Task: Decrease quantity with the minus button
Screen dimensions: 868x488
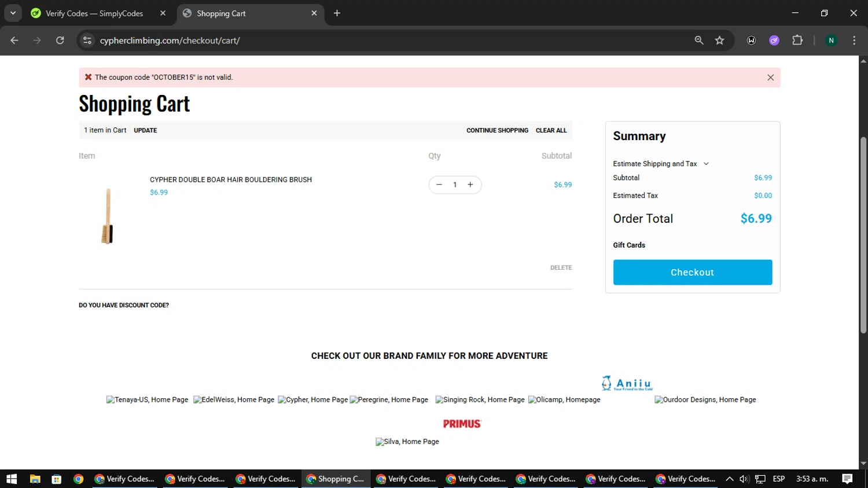Action: (x=439, y=185)
